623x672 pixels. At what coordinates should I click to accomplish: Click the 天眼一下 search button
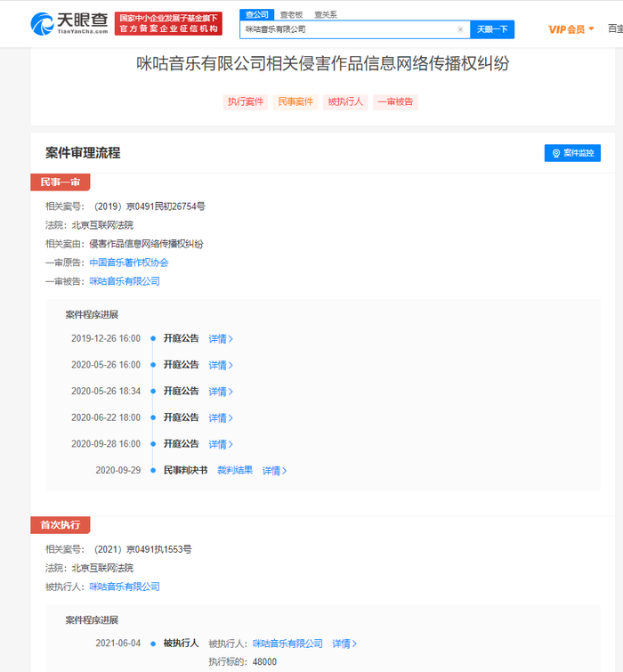[x=492, y=29]
